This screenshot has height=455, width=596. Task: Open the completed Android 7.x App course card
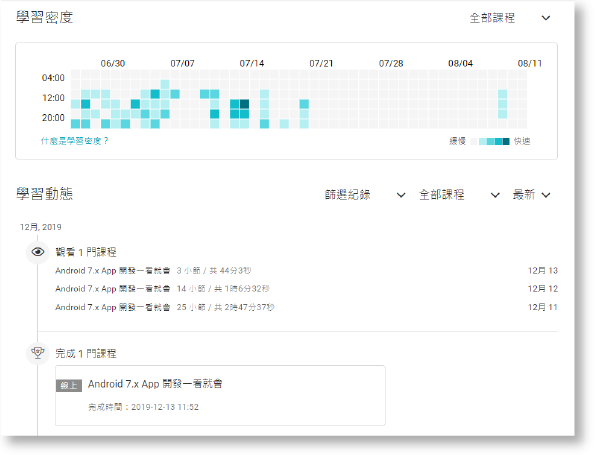click(x=220, y=395)
